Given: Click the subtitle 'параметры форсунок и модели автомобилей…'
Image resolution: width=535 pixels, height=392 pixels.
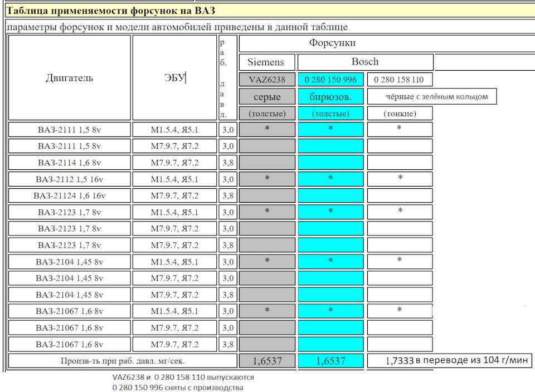Looking at the screenshot, I should coord(177,27).
